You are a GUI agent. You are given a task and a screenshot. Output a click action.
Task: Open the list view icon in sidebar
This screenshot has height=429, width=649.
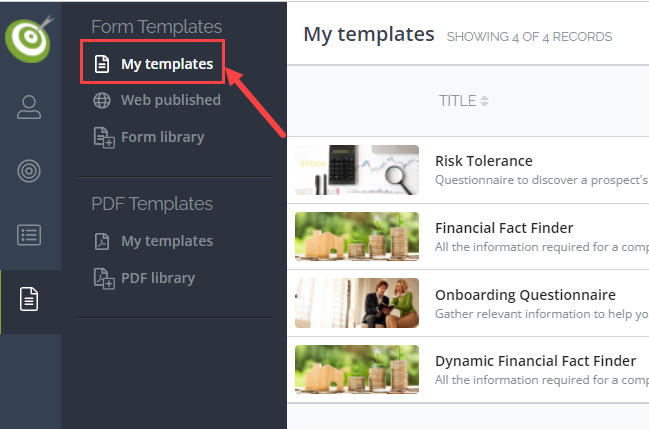[x=29, y=235]
